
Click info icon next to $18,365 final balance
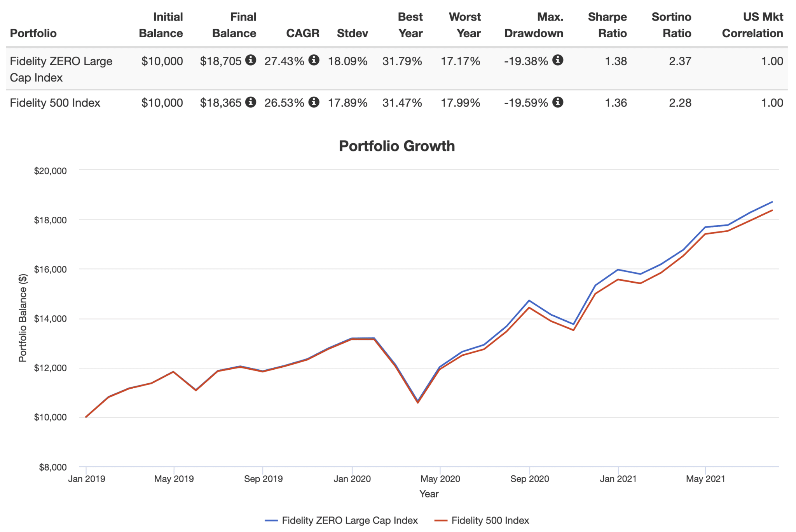[x=251, y=102]
